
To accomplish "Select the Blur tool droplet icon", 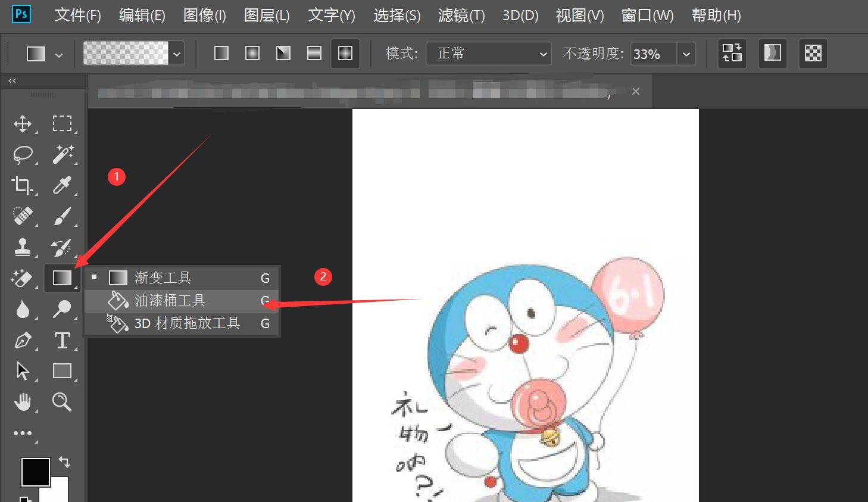I will pos(23,309).
